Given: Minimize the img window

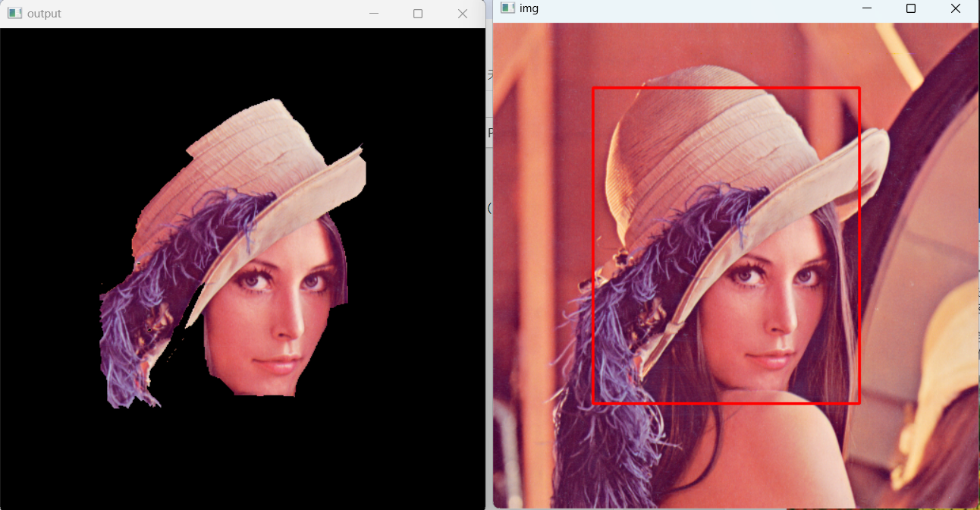Looking at the screenshot, I should pyautogui.click(x=867, y=8).
